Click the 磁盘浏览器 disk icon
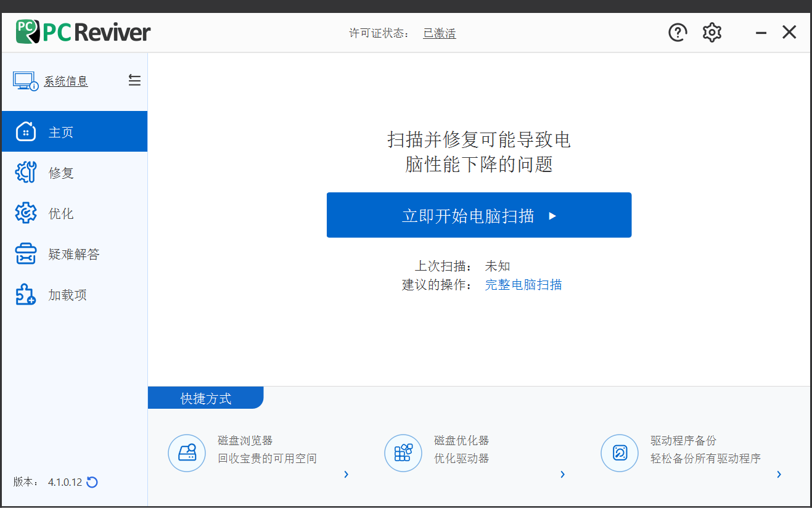This screenshot has width=812, height=508. coord(187,453)
